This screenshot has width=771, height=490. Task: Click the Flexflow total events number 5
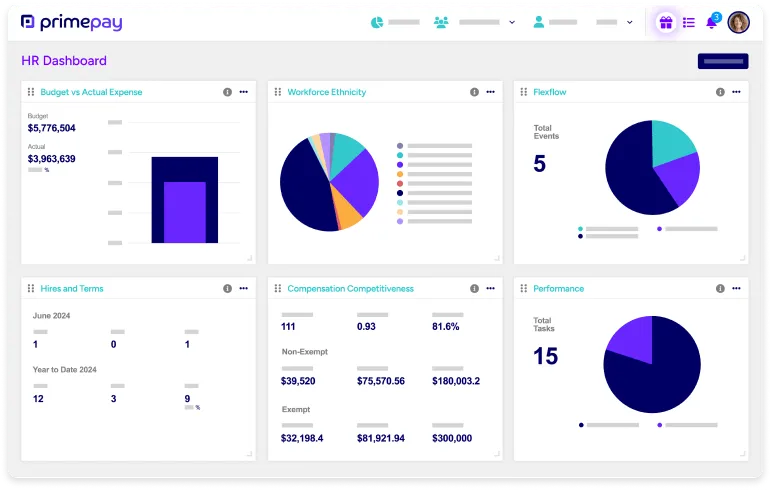539,164
